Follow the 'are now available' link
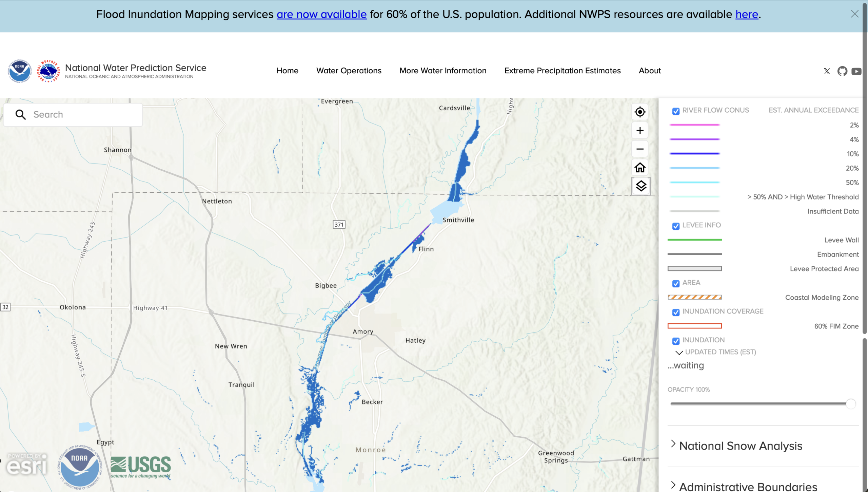The width and height of the screenshot is (868, 492). click(321, 14)
